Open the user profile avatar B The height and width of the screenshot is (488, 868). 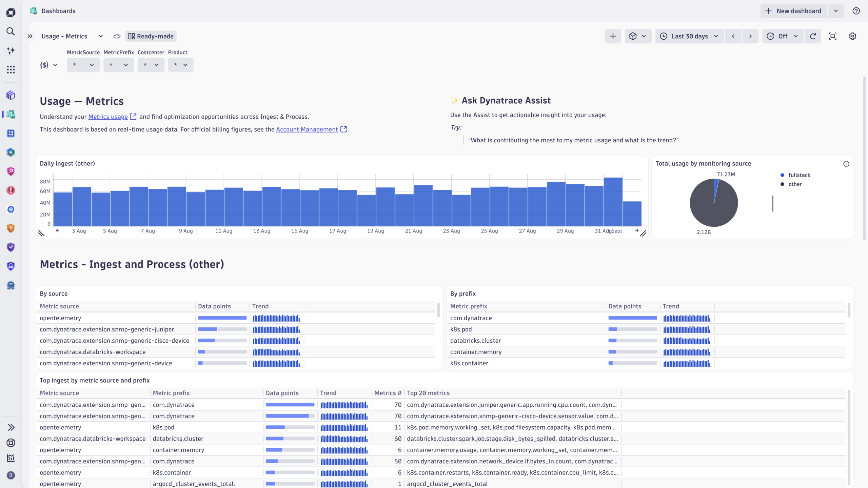click(x=11, y=475)
